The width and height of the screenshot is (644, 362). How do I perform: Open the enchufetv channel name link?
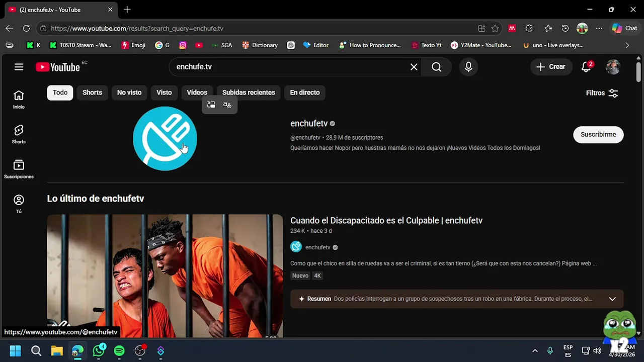click(x=309, y=123)
